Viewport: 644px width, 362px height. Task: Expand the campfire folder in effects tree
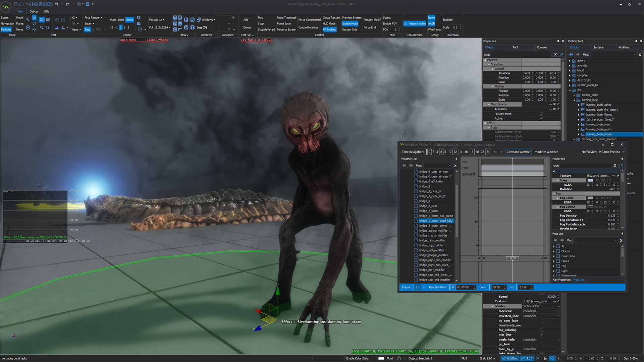tap(570, 75)
